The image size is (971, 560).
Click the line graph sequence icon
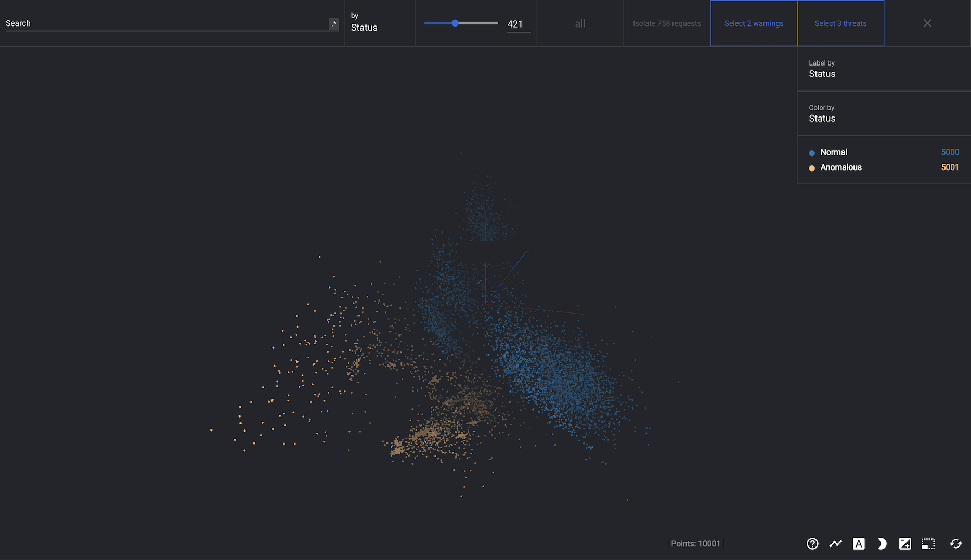coord(835,543)
